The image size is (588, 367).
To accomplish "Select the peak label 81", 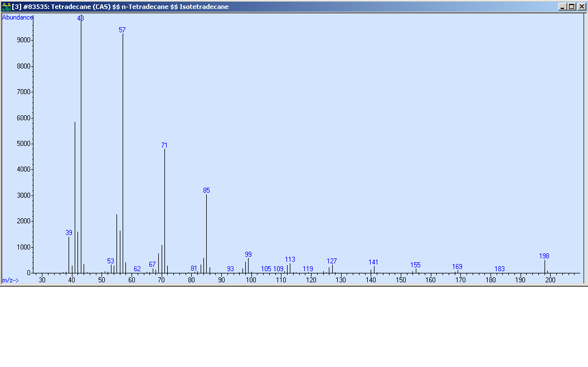I will [194, 268].
